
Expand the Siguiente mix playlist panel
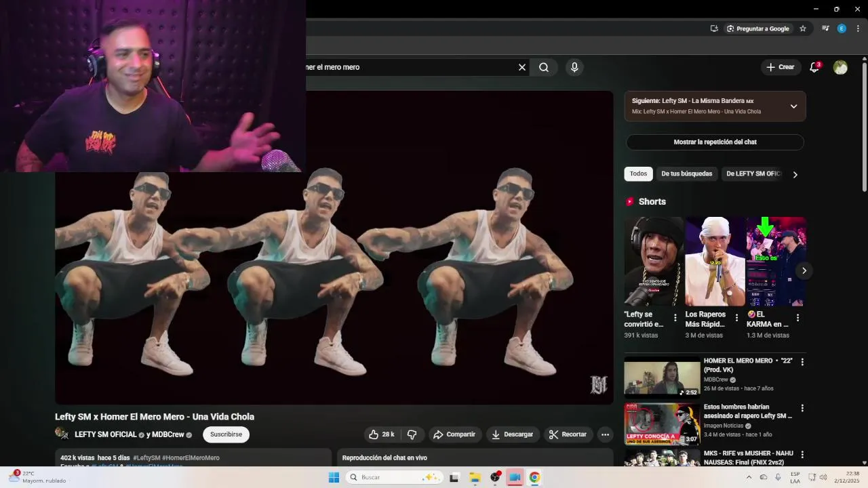point(793,106)
